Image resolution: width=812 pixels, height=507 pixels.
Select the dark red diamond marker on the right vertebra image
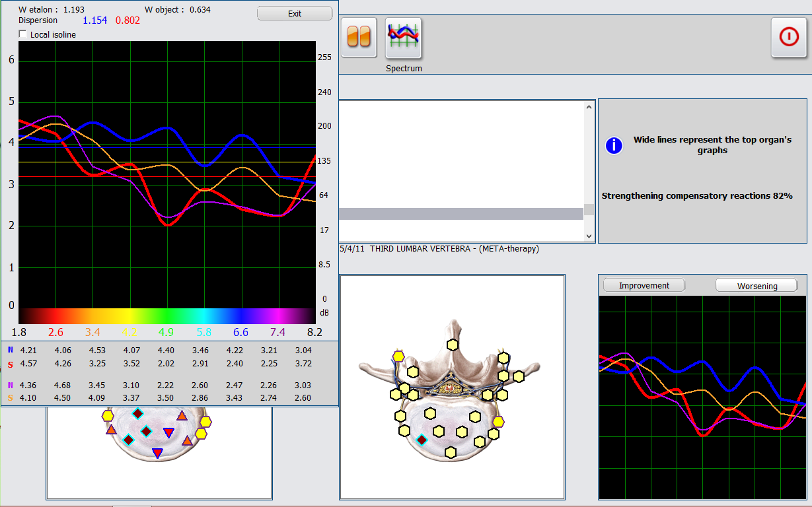coord(422,440)
